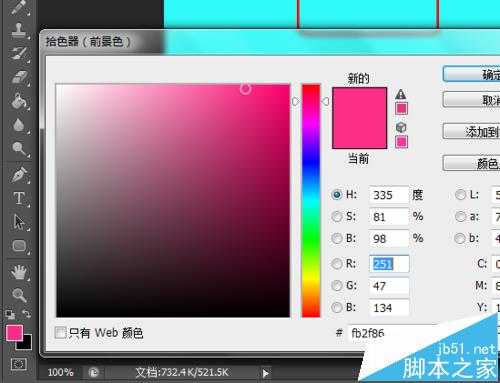500x383 pixels.
Task: Select the Eraser tool
Action: tap(19, 77)
